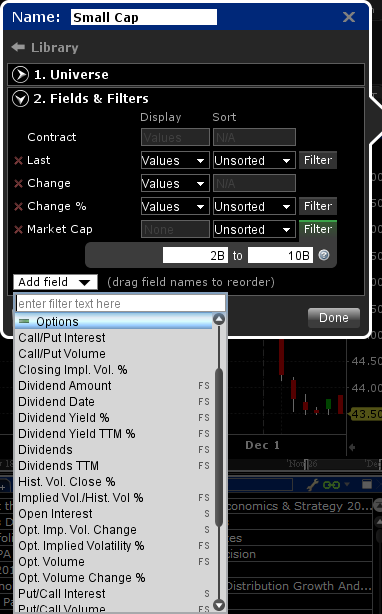
Task: Click the Name field containing Small Cap
Action: click(x=144, y=17)
